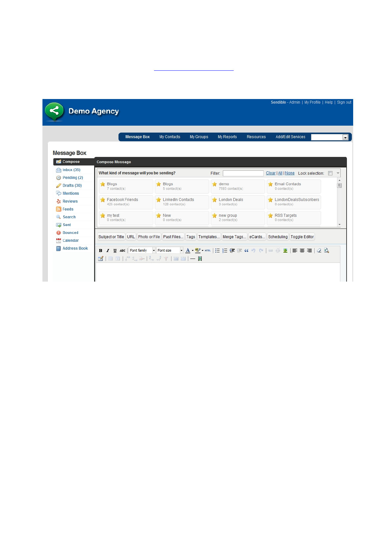Viewport: 392px width, 554px height.
Task: Open Merge Tags
Action: point(234,237)
